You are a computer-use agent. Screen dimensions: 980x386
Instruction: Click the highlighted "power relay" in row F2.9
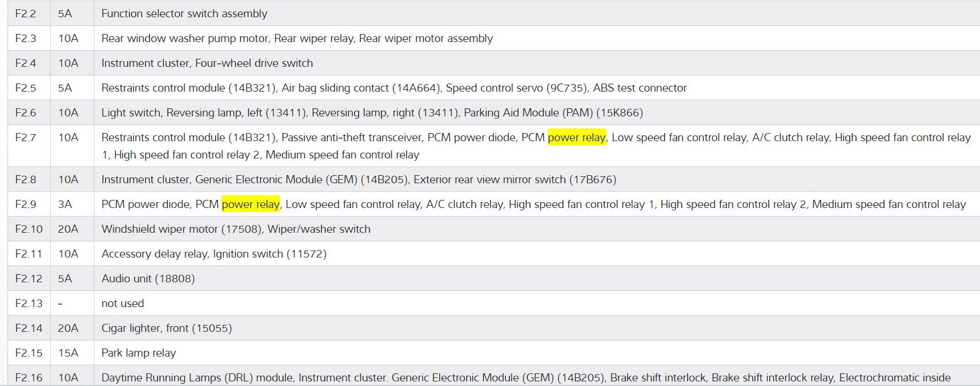(x=250, y=205)
